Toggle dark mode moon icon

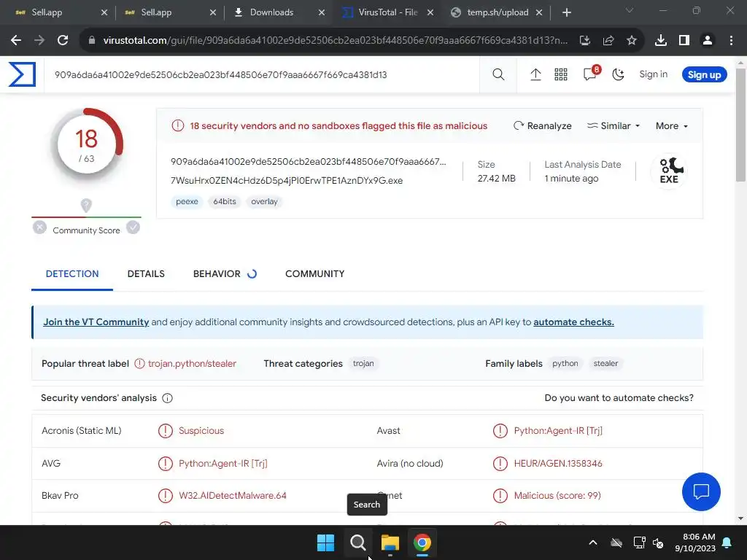[618, 75]
